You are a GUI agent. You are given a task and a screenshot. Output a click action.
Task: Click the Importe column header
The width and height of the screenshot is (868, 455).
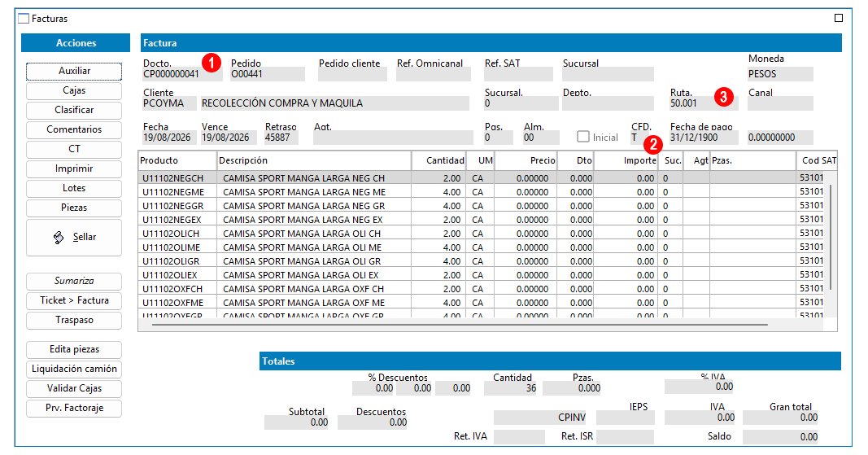click(x=626, y=160)
